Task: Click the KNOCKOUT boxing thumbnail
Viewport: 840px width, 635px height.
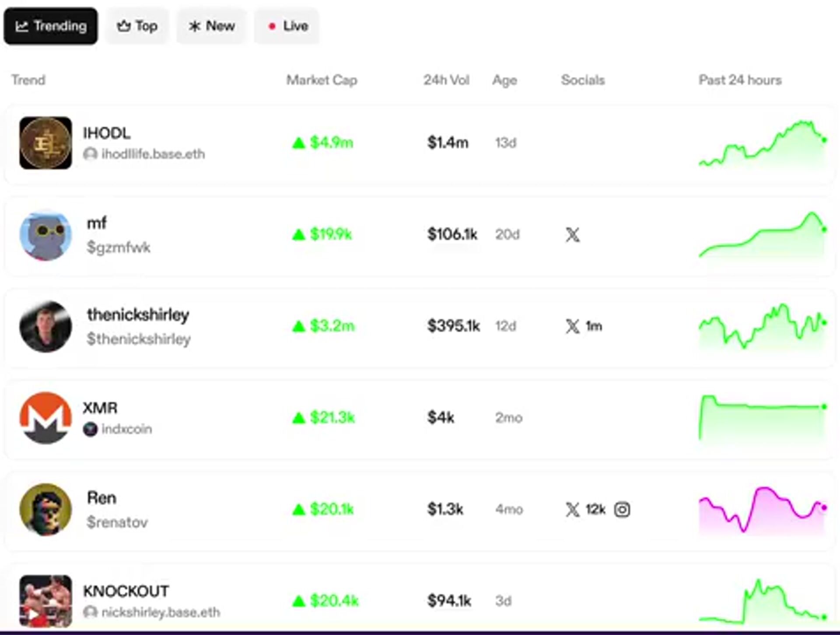Action: [x=45, y=601]
